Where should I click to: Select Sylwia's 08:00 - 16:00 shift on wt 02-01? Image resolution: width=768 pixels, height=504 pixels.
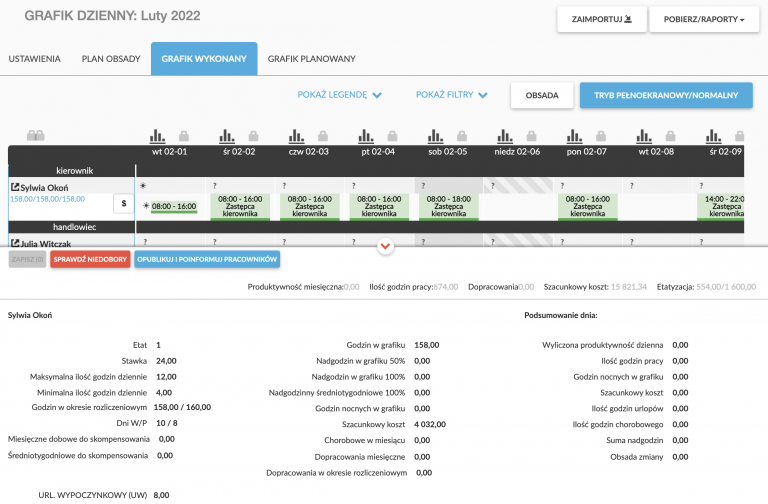[x=173, y=207]
